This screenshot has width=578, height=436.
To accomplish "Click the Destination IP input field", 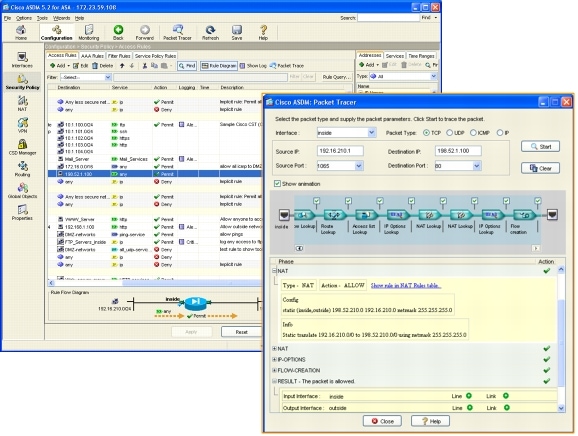I will (x=458, y=151).
